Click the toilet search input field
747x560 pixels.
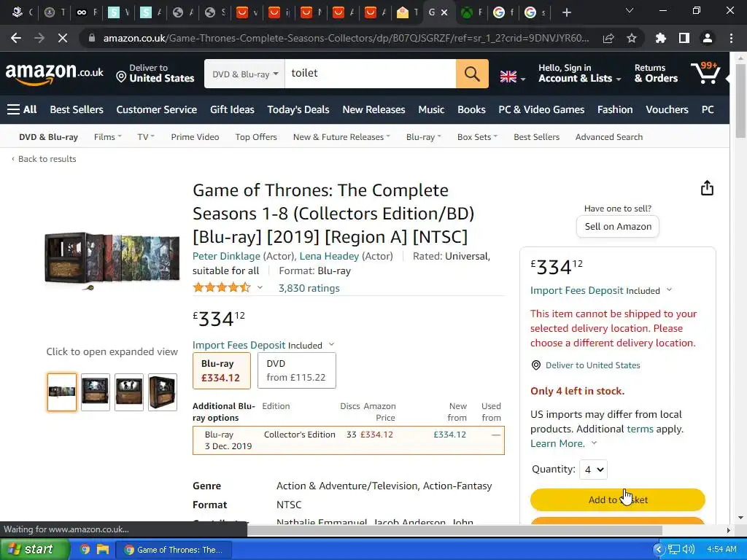(370, 74)
